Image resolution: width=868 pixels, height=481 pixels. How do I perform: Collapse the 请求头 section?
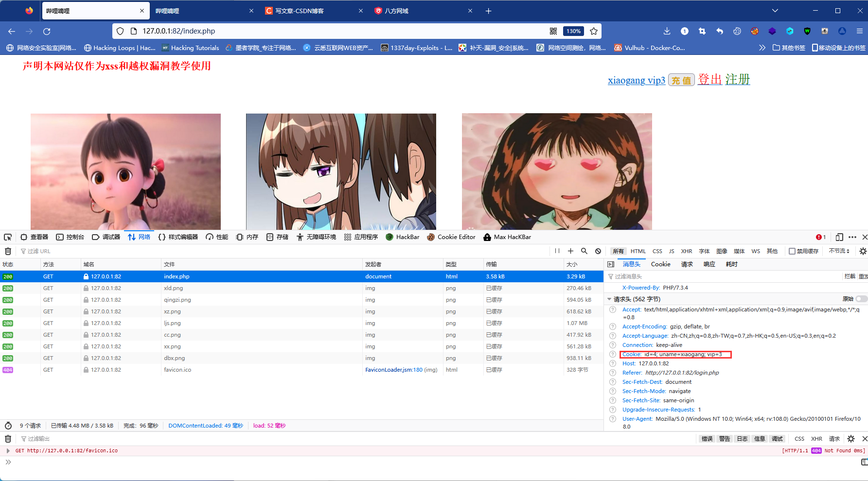[609, 299]
